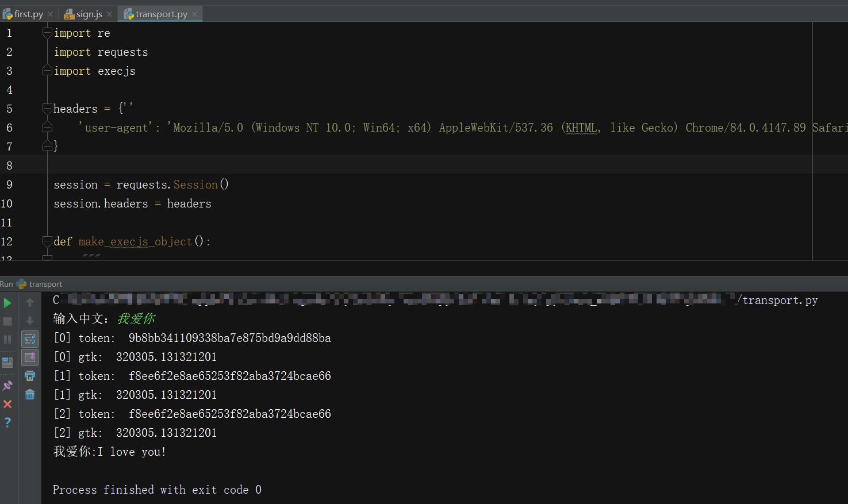Click the input text 我爱你 in console
The height and width of the screenshot is (504, 848).
click(136, 318)
